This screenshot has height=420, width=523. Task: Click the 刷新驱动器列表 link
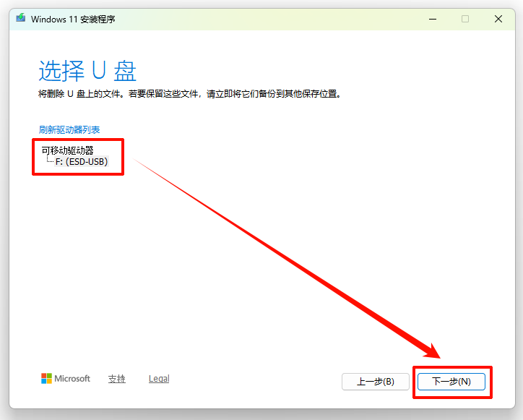tap(69, 129)
